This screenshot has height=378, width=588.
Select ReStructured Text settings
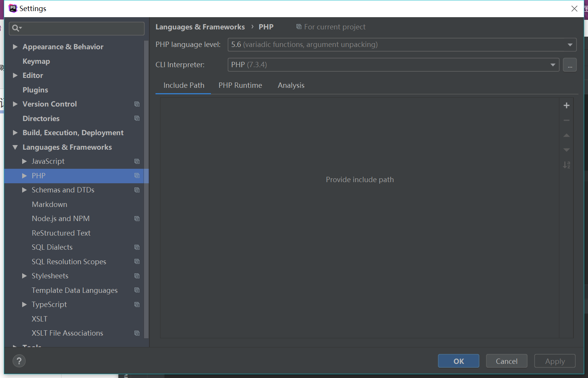pos(61,233)
